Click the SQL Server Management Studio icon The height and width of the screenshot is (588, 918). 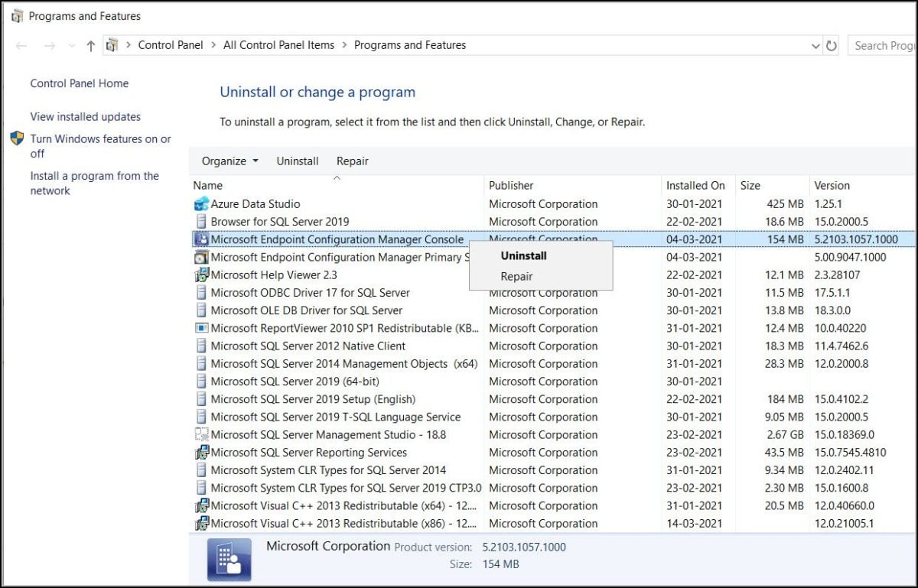pos(201,435)
